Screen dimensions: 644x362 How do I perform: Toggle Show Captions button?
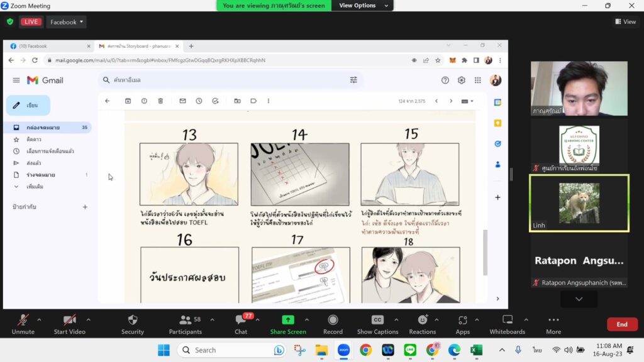[x=377, y=320]
